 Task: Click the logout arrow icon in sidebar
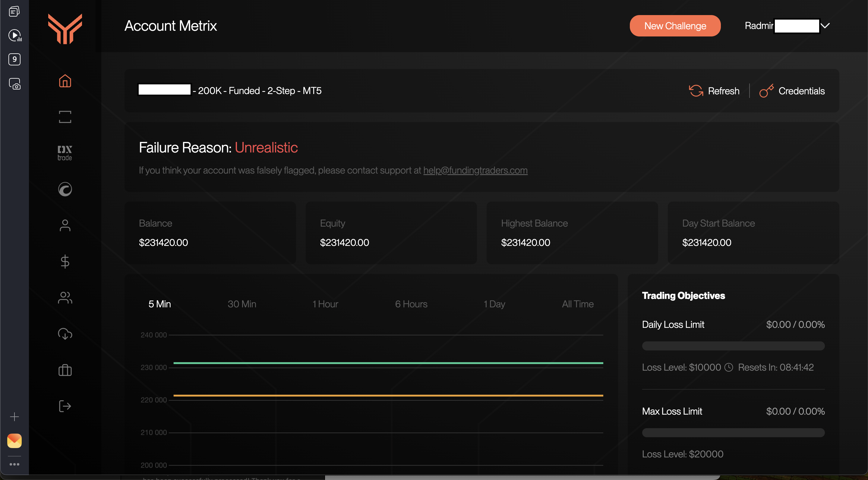coord(65,406)
